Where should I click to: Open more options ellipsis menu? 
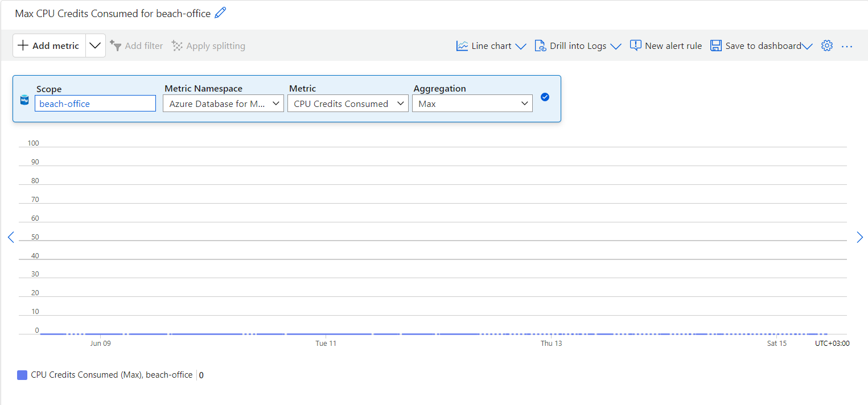coord(847,46)
